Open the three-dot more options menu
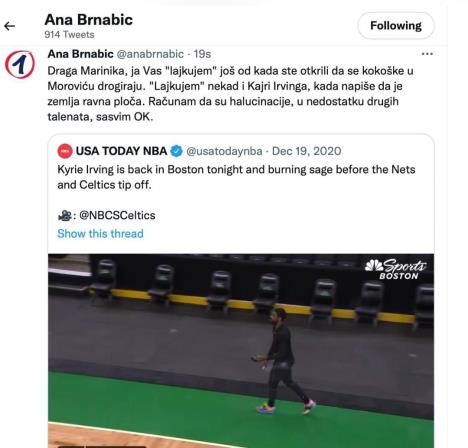 (427, 54)
